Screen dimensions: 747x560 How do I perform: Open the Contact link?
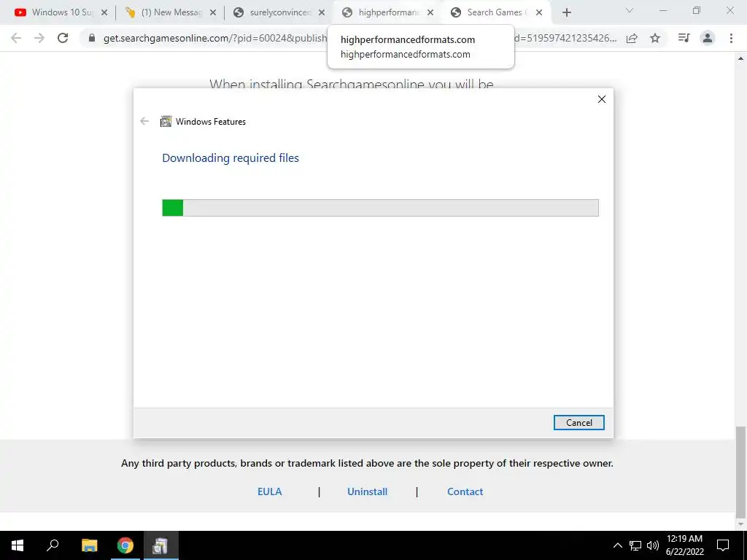pos(465,491)
